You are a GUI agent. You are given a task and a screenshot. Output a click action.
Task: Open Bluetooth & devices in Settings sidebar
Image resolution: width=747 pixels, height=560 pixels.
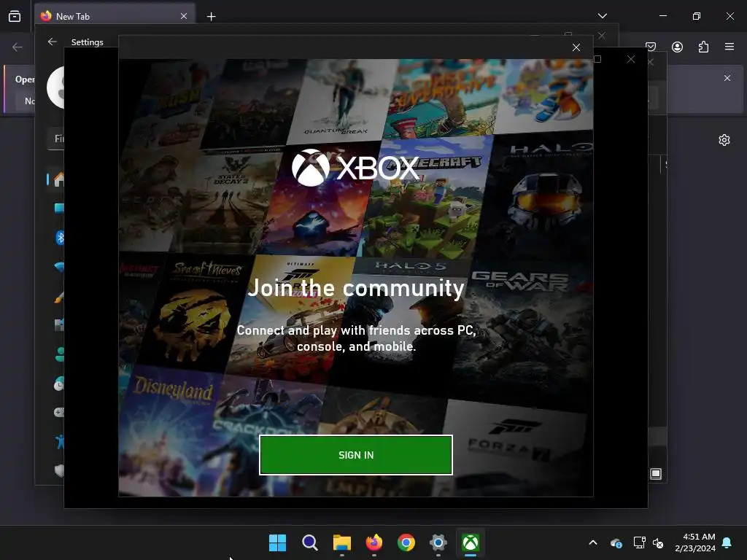point(60,238)
